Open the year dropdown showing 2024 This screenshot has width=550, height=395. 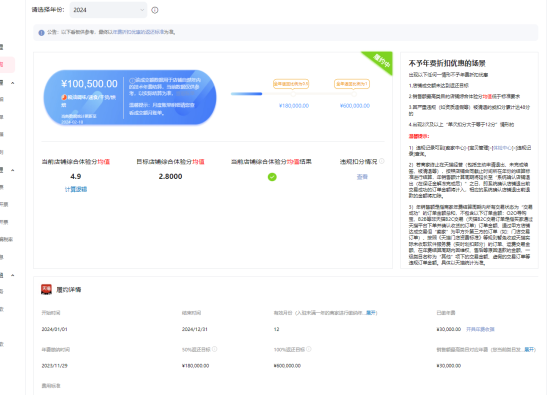pyautogui.click(x=108, y=10)
